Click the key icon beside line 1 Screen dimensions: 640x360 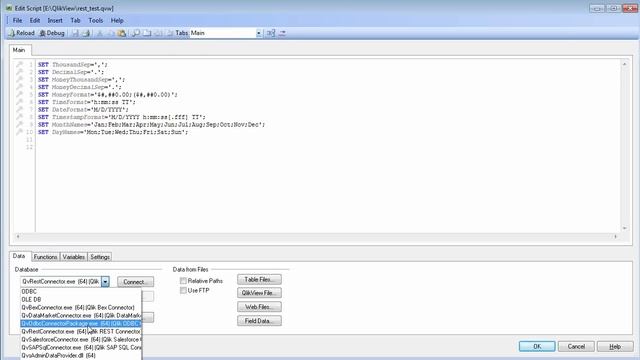click(19, 64)
